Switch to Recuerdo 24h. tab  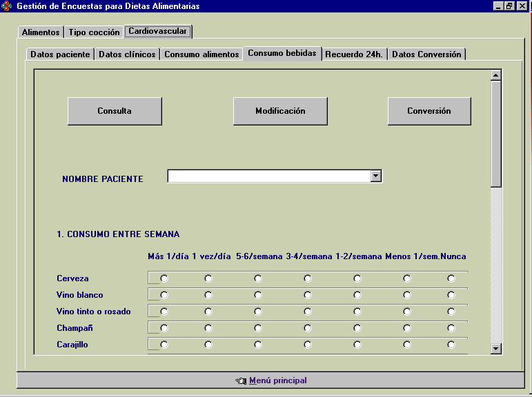point(355,54)
